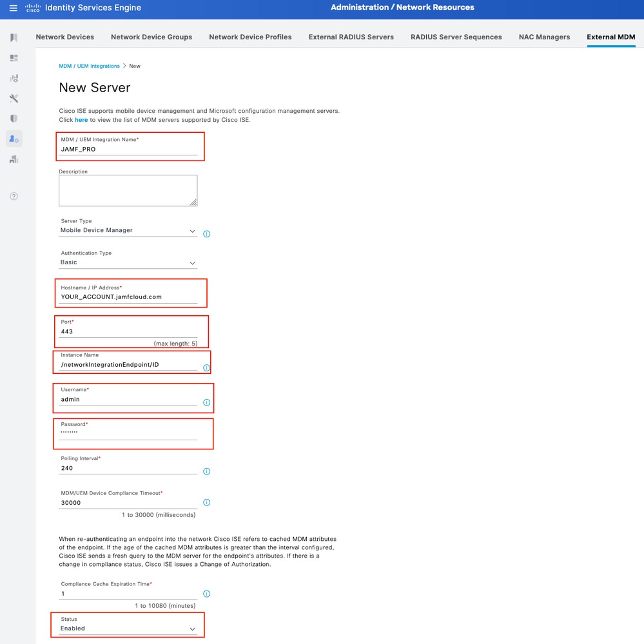Select the Policy shield icon

coord(13,119)
